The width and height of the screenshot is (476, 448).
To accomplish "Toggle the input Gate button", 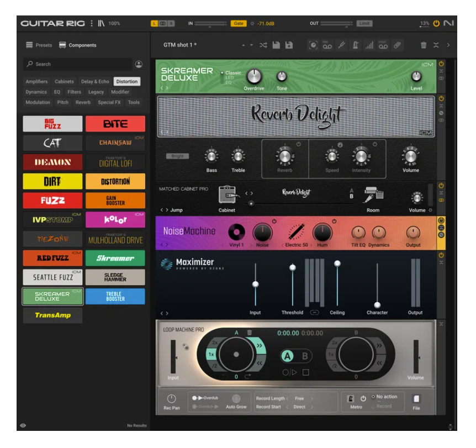I will point(239,23).
